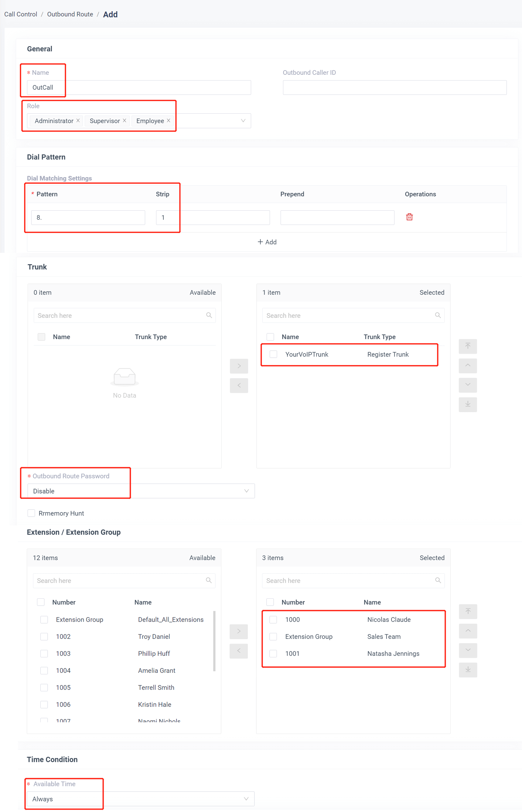522x812 pixels.
Task: Click Add to insert a new dial pattern
Action: [x=267, y=242]
